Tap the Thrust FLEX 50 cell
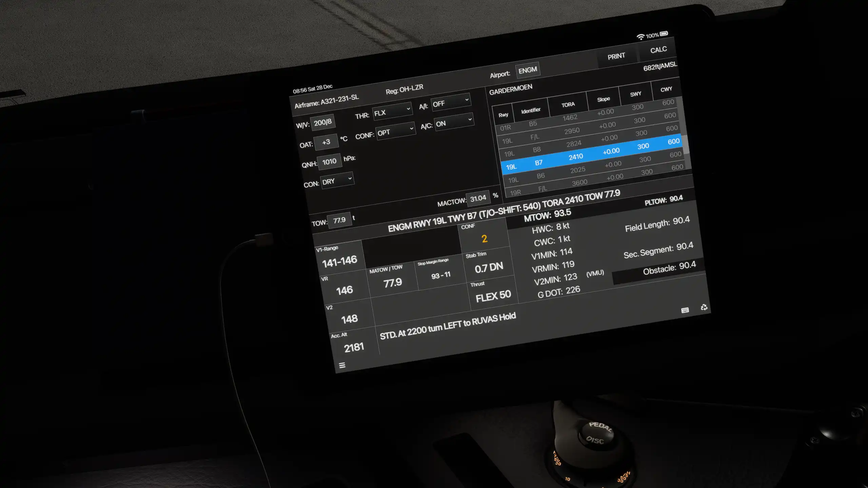Screen dimensions: 868x488 click(x=493, y=293)
